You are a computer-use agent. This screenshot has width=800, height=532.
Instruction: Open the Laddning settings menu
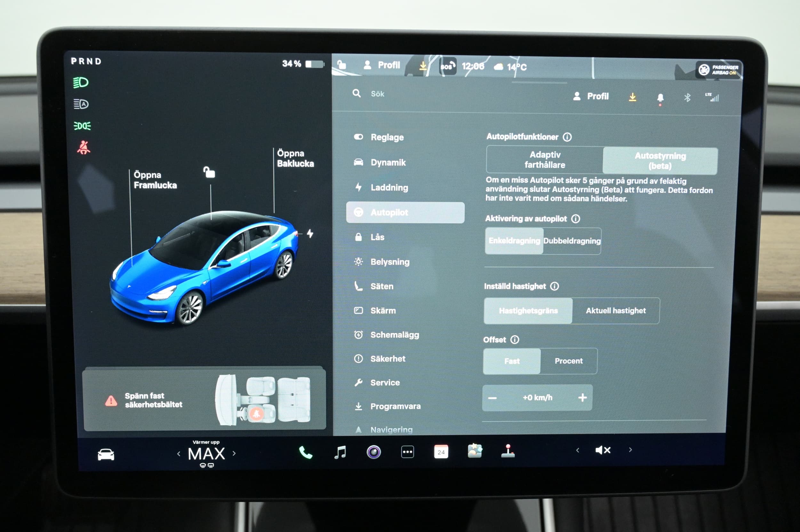389,188
